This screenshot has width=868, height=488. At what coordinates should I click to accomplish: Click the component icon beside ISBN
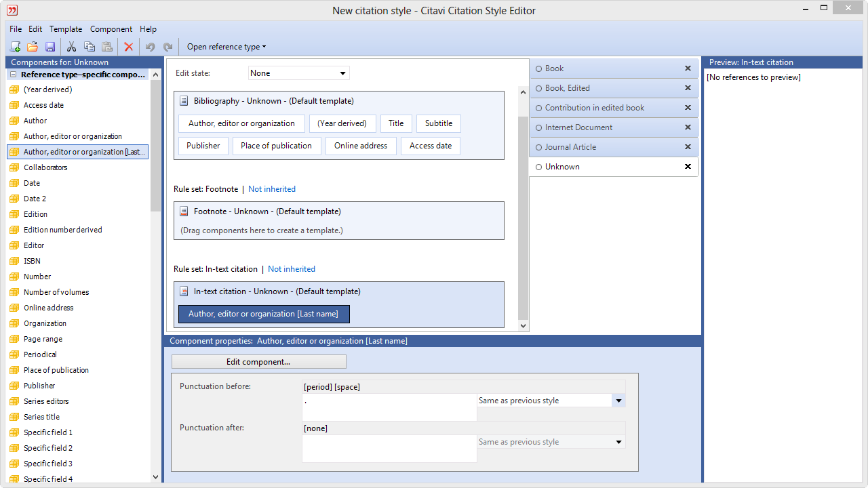coord(14,261)
